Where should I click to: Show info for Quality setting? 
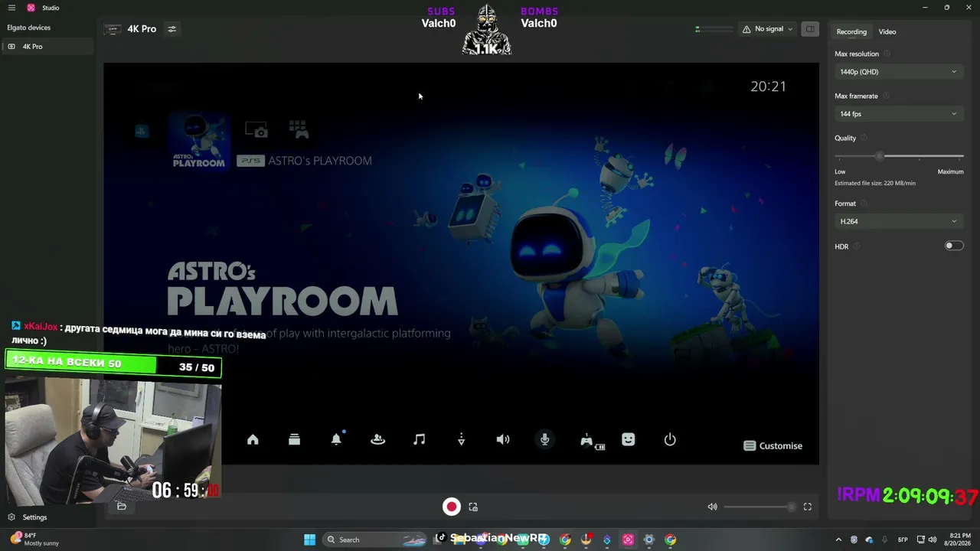coord(864,138)
